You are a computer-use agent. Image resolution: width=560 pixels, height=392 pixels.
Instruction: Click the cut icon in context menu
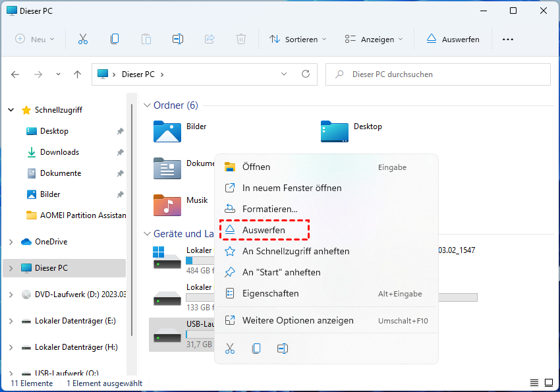coord(230,349)
